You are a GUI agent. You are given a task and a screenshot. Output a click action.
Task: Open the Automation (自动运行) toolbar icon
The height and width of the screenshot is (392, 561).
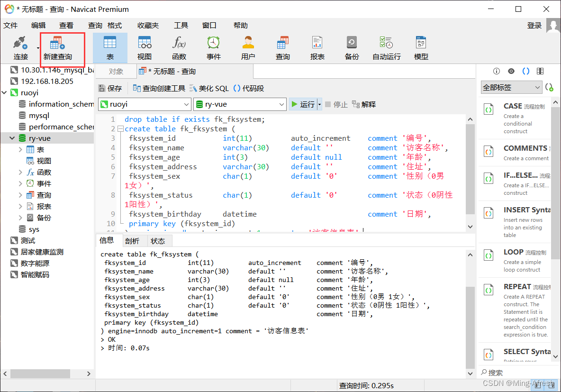click(x=386, y=44)
